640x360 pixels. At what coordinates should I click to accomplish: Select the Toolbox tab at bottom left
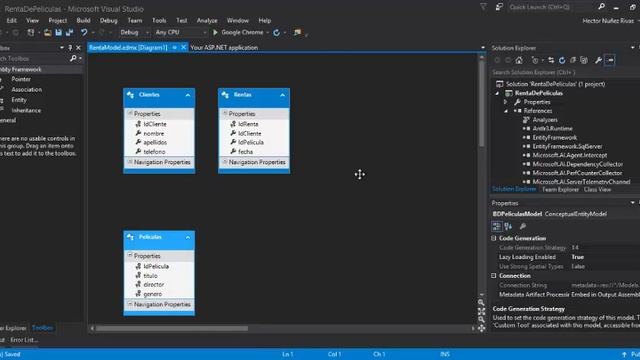(42, 328)
